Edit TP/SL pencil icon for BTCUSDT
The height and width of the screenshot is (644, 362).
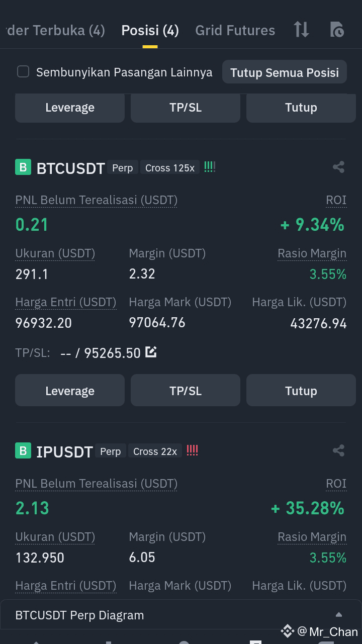pos(151,352)
